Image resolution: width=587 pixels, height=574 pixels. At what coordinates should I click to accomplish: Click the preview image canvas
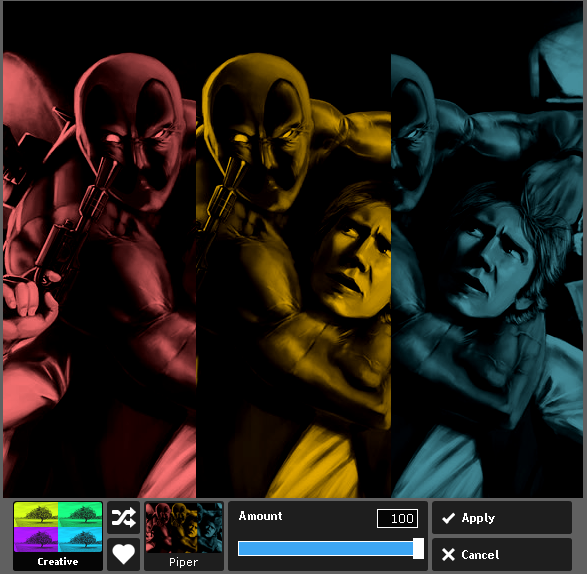pos(293,249)
